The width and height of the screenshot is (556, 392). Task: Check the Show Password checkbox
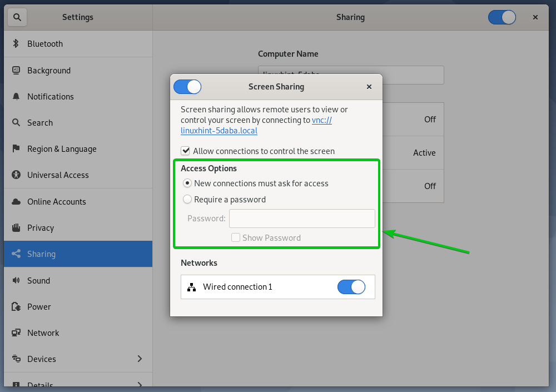(235, 237)
